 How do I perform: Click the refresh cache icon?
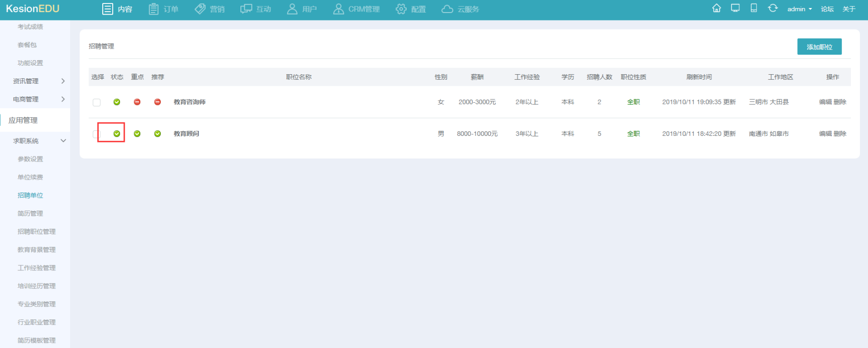(772, 9)
